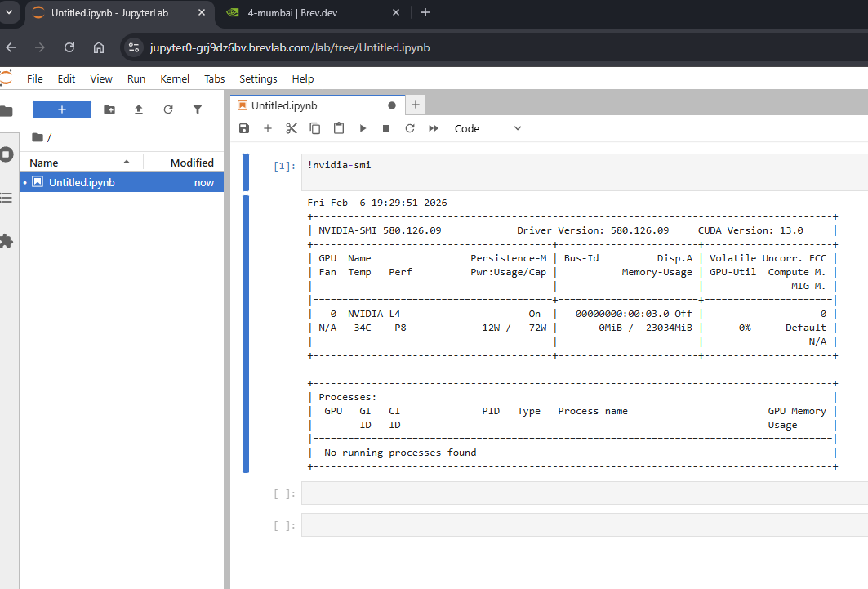The height and width of the screenshot is (589, 868).
Task: Paste cell from clipboard
Action: tap(339, 128)
